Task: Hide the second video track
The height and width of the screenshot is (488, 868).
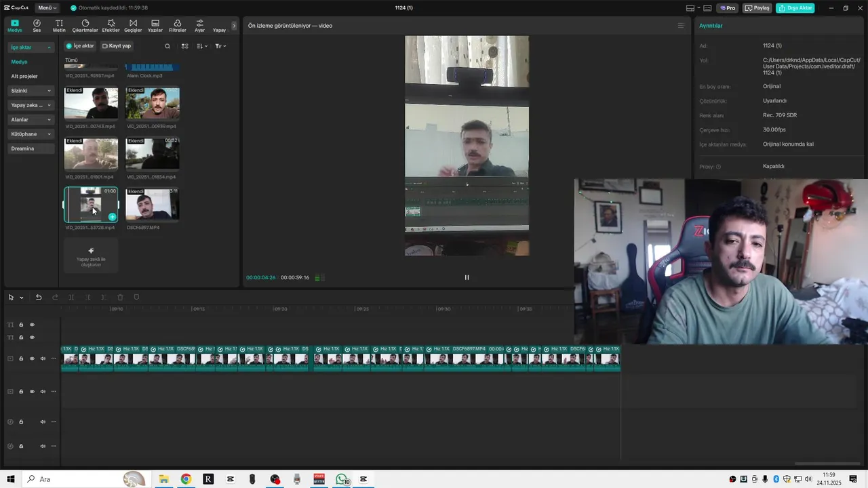Action: coord(32,391)
